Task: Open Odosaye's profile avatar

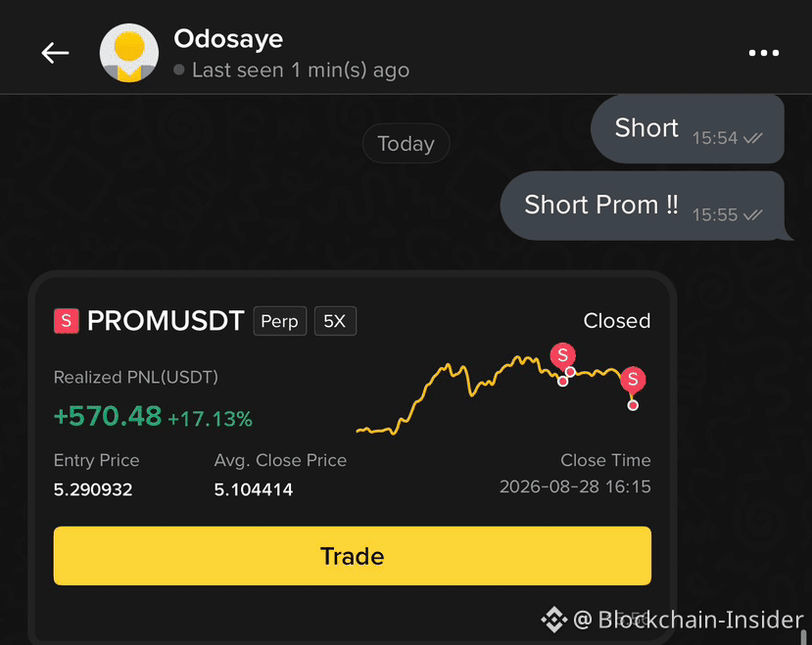Action: coord(129,53)
